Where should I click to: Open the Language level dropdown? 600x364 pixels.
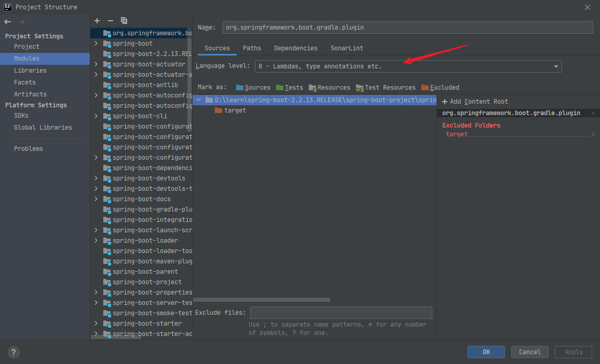408,66
